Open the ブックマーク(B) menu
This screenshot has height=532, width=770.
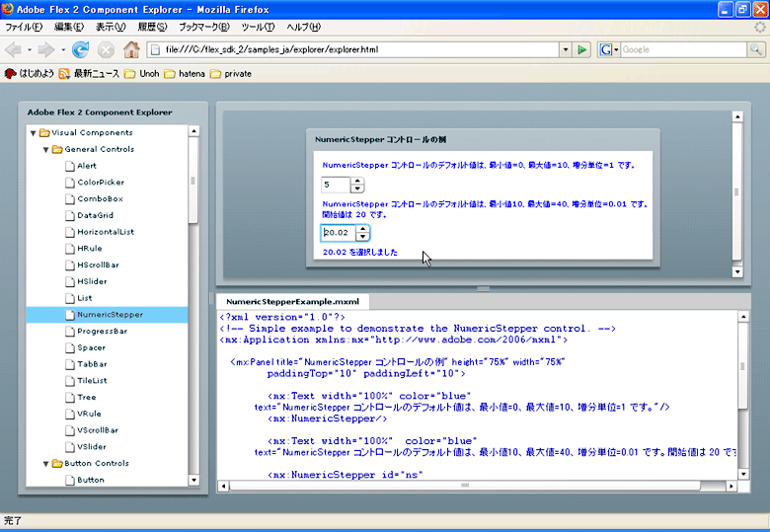[x=203, y=27]
